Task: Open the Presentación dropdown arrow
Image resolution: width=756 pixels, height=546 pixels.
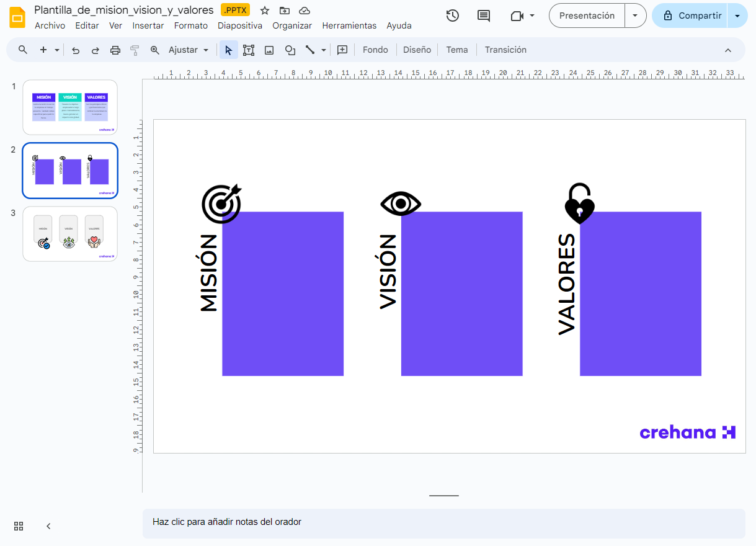Action: point(634,16)
